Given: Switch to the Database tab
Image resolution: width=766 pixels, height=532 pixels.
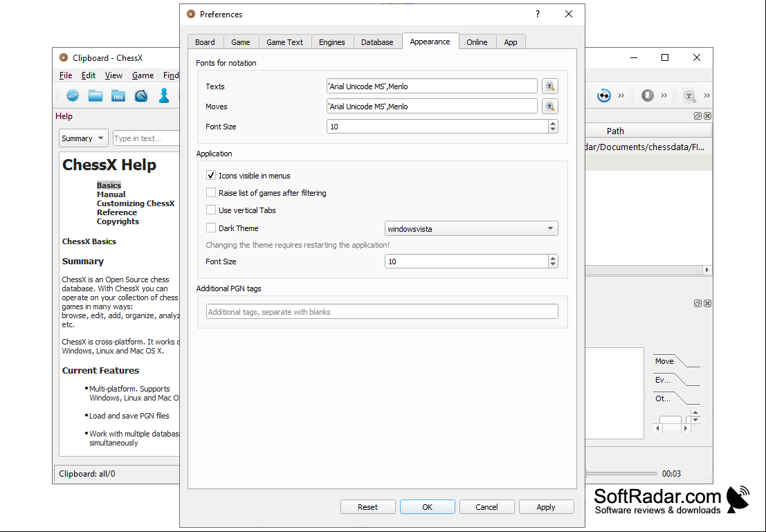Looking at the screenshot, I should pos(377,42).
